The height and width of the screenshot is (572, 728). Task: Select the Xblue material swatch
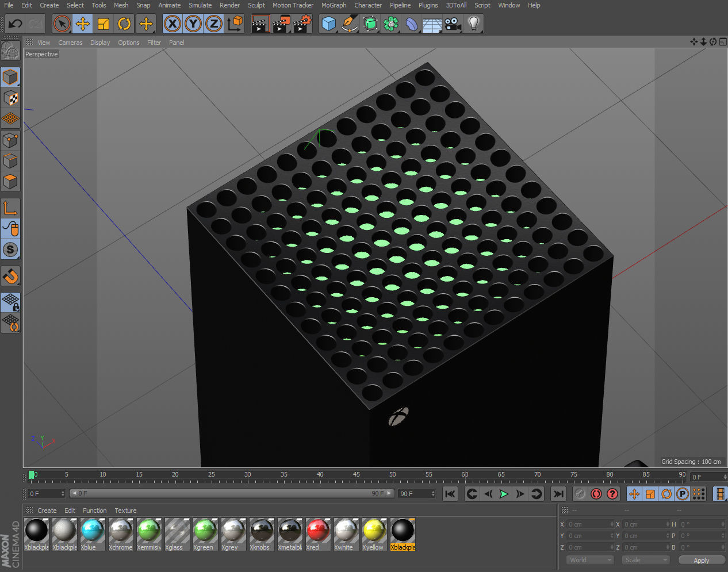93,535
